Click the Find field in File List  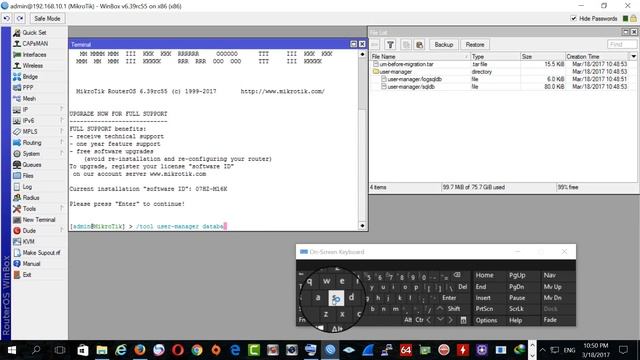click(x=622, y=44)
